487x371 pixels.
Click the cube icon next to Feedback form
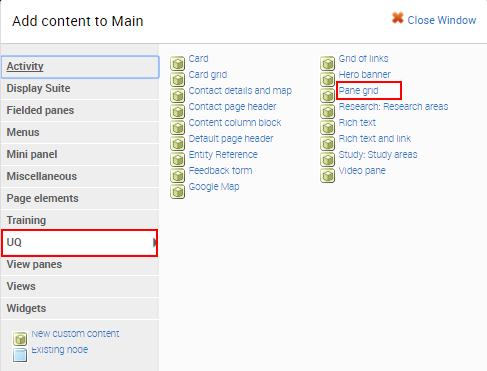coord(178,175)
